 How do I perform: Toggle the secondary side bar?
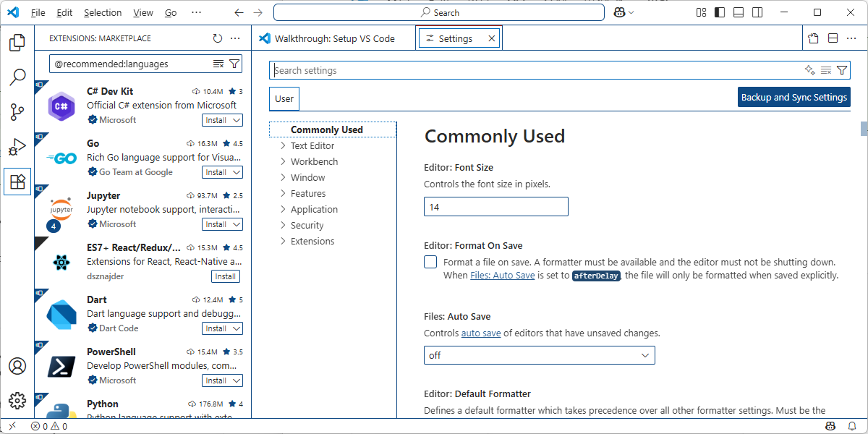click(757, 12)
